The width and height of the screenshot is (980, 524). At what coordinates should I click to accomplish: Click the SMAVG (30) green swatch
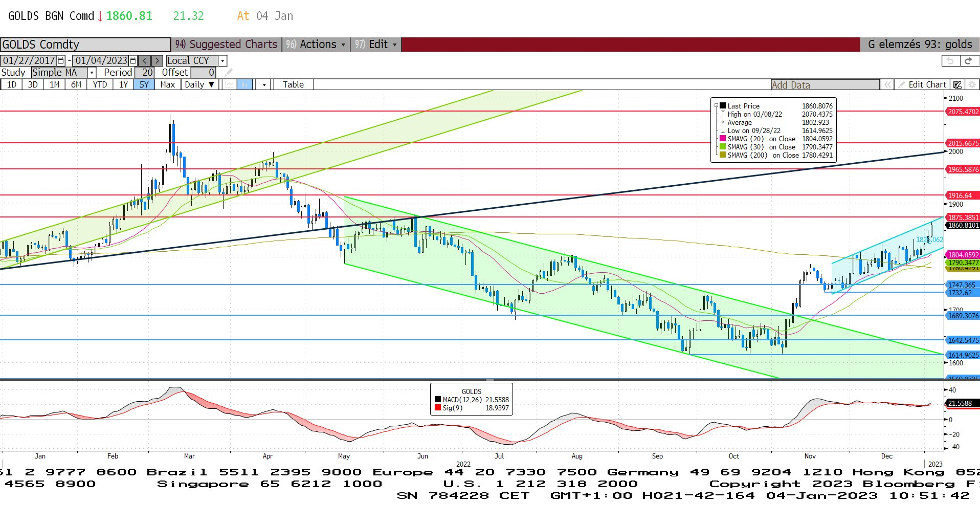pyautogui.click(x=723, y=146)
